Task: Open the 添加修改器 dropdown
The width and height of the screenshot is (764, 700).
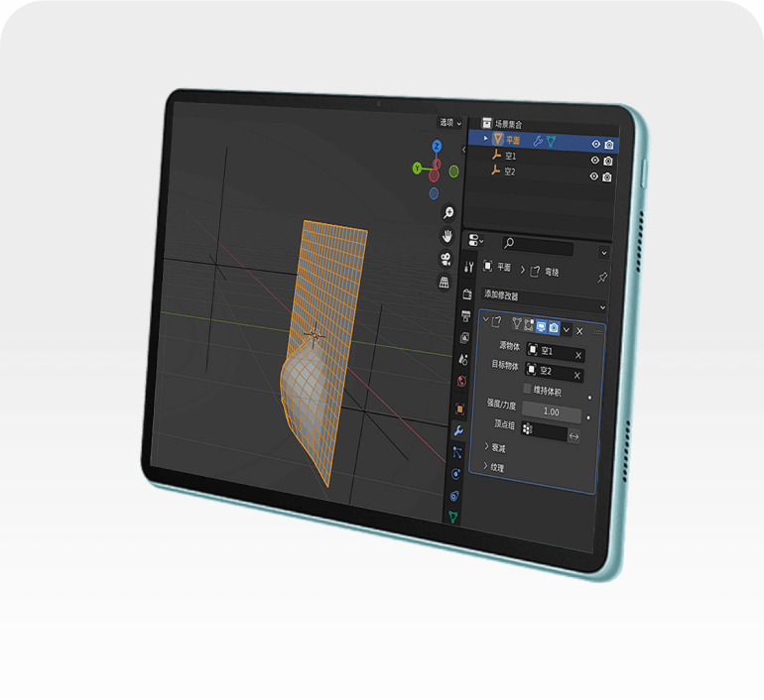Action: 545,299
